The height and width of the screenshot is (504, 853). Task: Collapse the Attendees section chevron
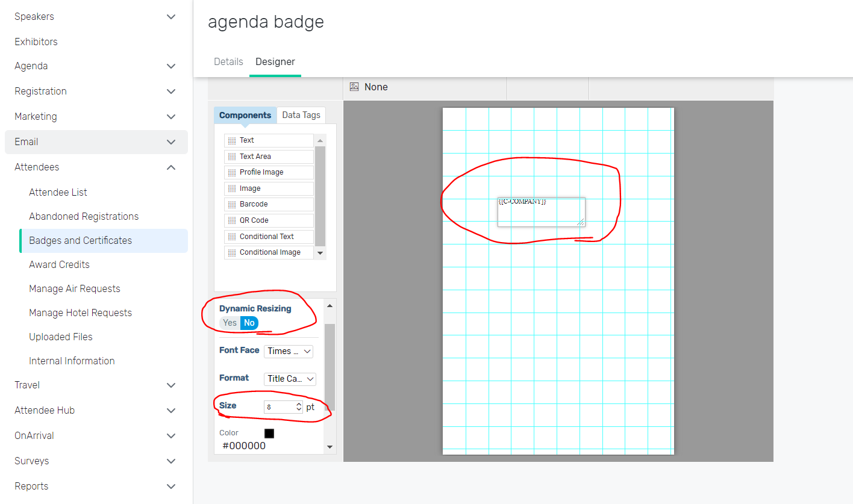(171, 167)
